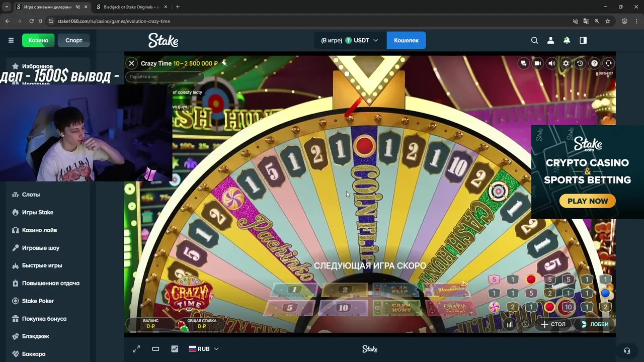Viewport: 644px width, 362px height.
Task: Contact support via headset icon in game
Action: pos(608,63)
